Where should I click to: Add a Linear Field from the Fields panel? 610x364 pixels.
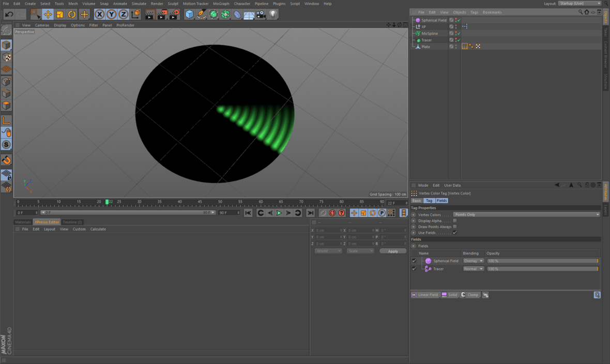pos(425,295)
